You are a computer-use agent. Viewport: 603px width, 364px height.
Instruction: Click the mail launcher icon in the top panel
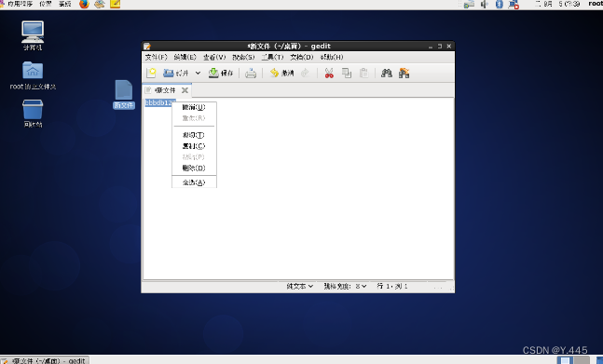(100, 4)
